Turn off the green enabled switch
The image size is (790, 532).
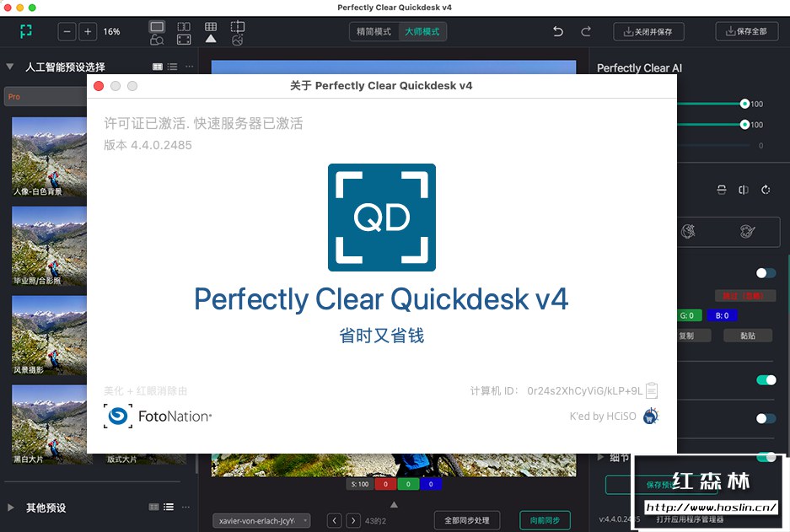[x=766, y=380]
